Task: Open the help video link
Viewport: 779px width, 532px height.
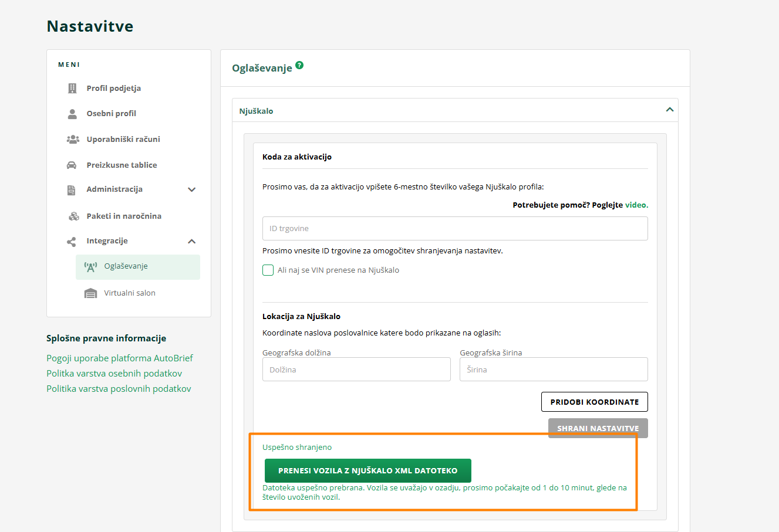Action: pyautogui.click(x=636, y=205)
